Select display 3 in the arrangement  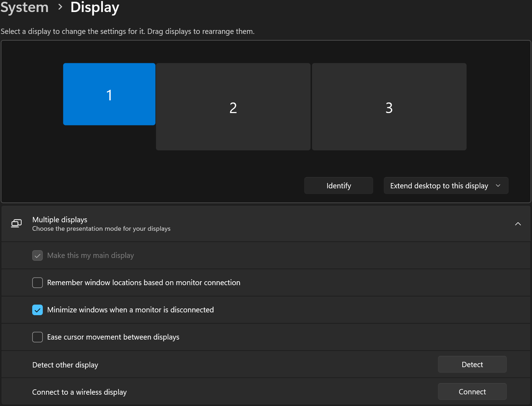tap(389, 107)
